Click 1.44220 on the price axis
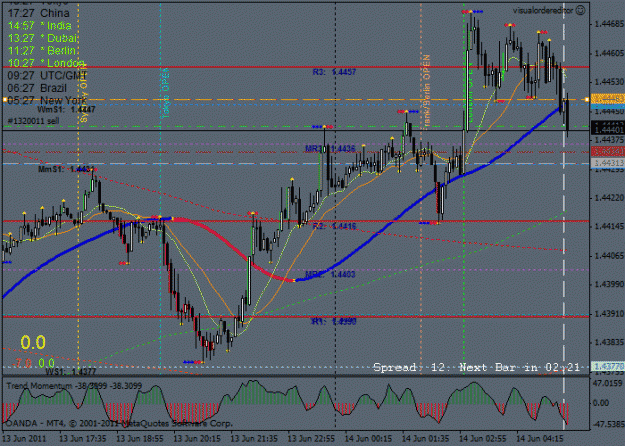Screen dimensions: 625x446 click(609, 198)
